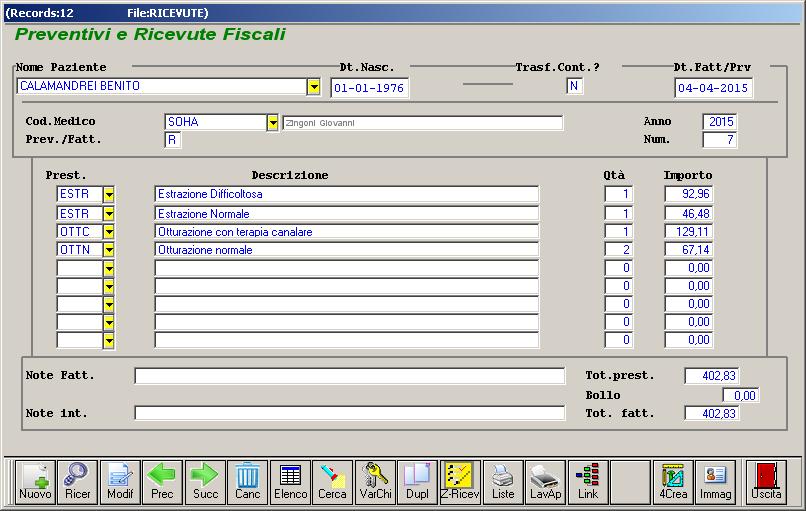Open Immag images icon
This screenshot has width=806, height=511.
(716, 482)
